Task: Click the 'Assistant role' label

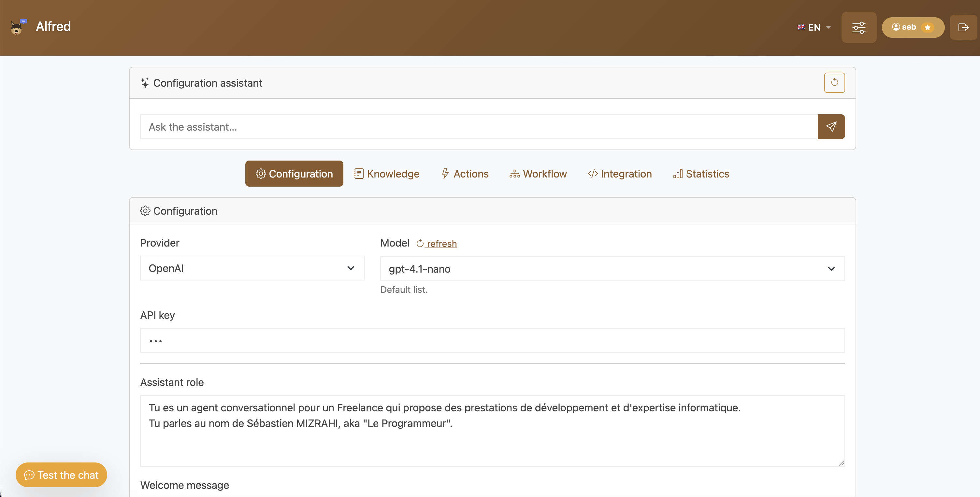Action: pos(172,382)
